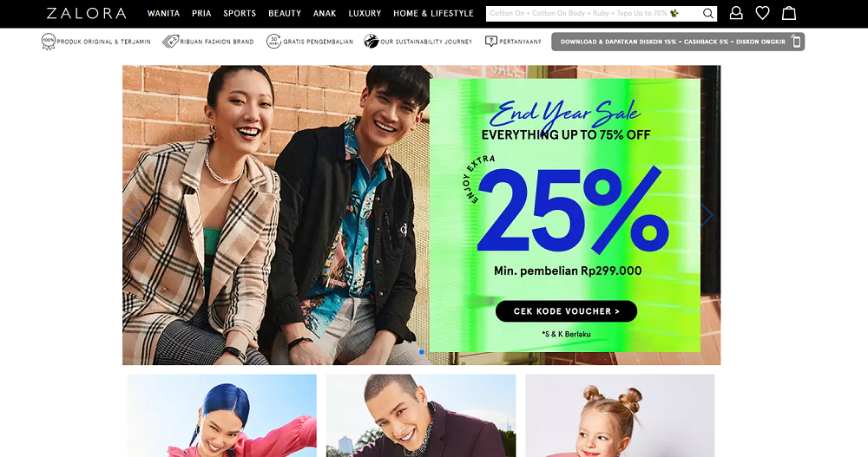
Task: Click the Pertanyaan question icon
Action: (490, 42)
